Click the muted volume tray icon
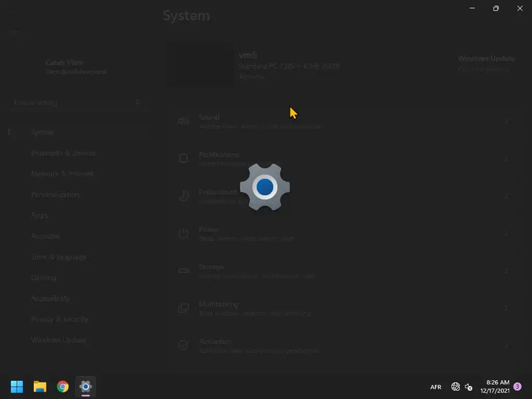The image size is (532, 399). tap(469, 387)
